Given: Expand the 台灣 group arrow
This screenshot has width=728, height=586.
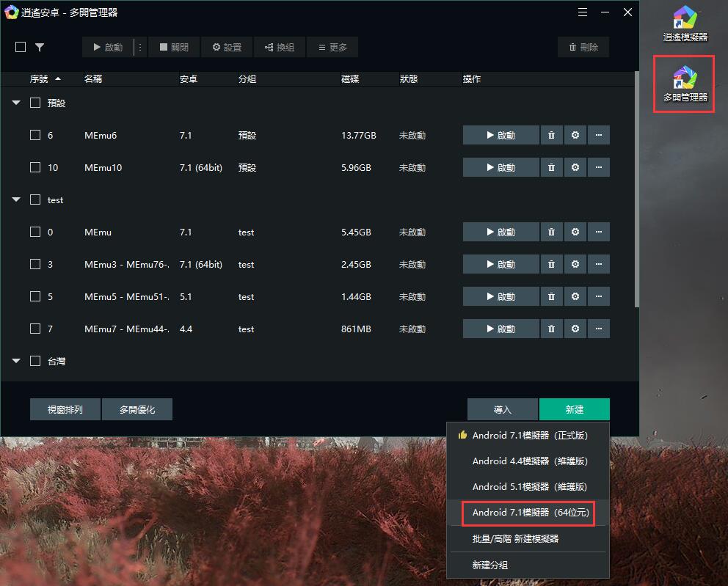Looking at the screenshot, I should 16,361.
